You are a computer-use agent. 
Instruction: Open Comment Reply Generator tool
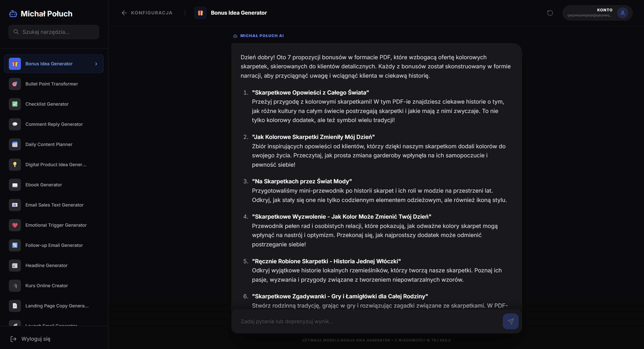54,124
